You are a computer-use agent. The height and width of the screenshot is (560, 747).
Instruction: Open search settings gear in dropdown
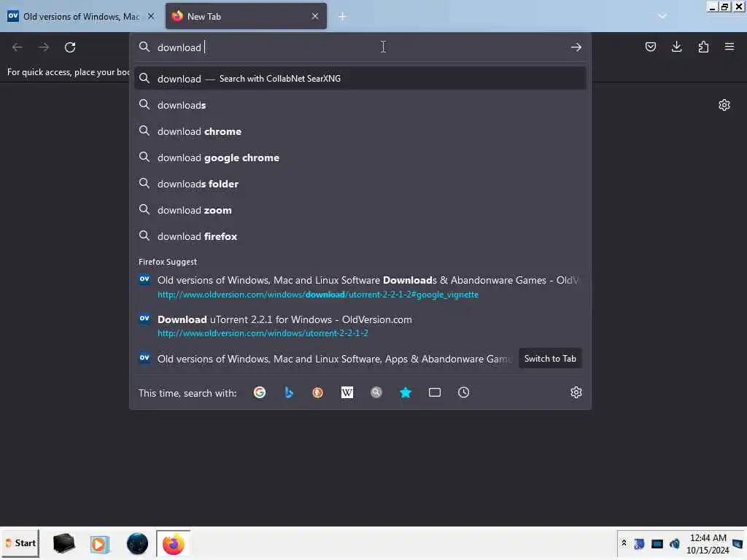576,392
